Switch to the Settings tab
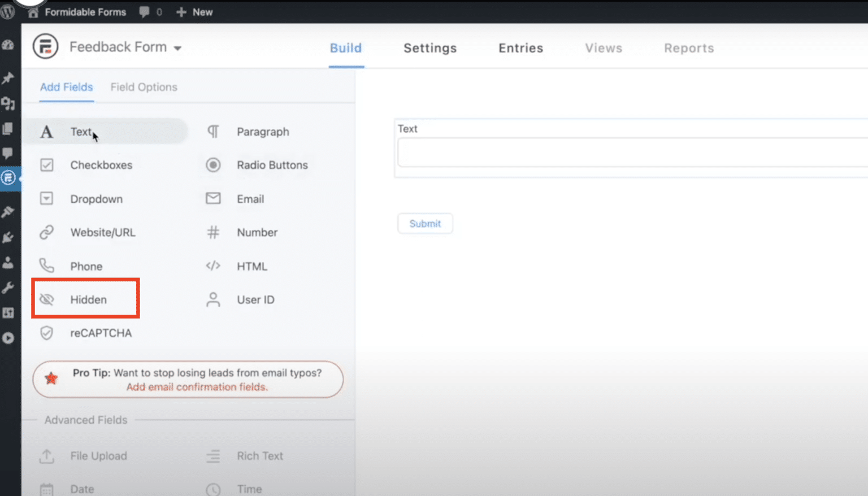 point(429,48)
